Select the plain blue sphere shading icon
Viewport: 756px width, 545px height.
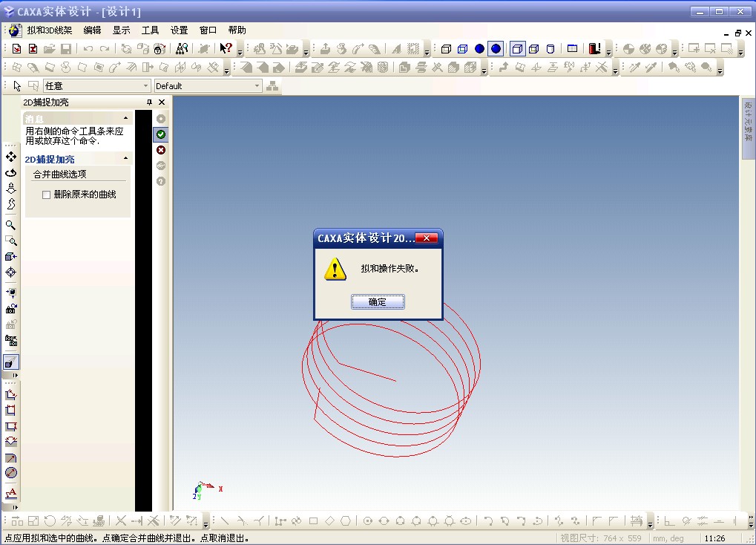479,49
